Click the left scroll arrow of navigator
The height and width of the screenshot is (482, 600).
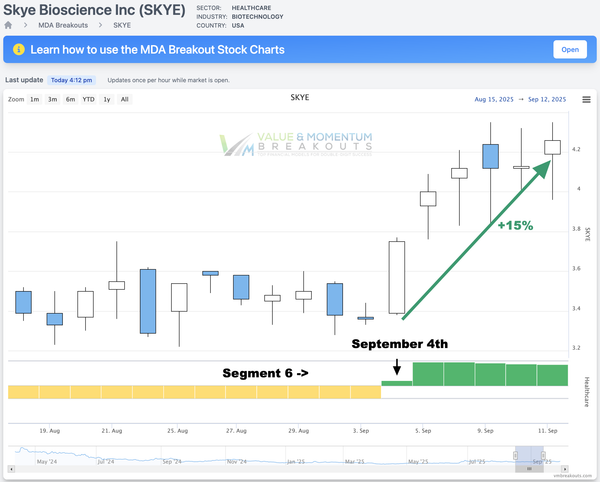13,468
